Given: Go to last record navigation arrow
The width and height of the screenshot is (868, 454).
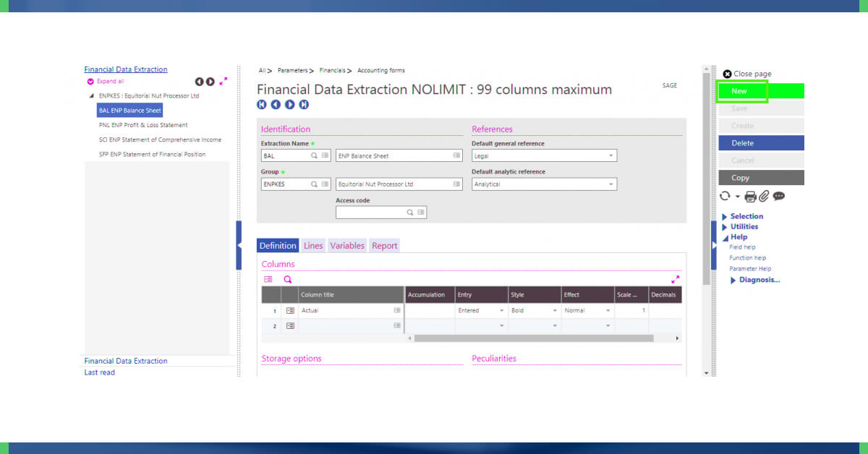Looking at the screenshot, I should 304,105.
